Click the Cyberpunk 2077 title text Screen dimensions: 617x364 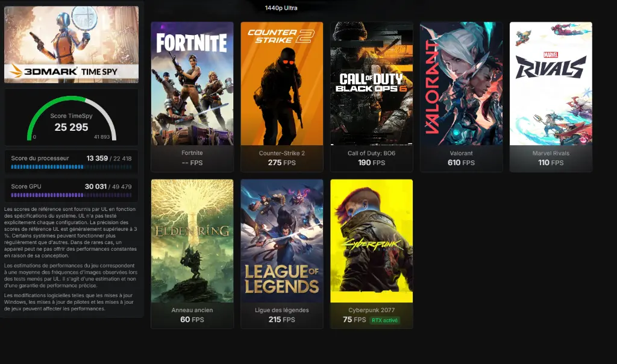371,310
